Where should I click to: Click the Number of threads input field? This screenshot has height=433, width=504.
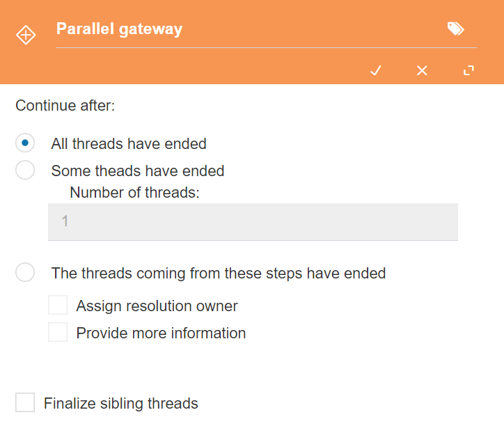[x=253, y=222]
